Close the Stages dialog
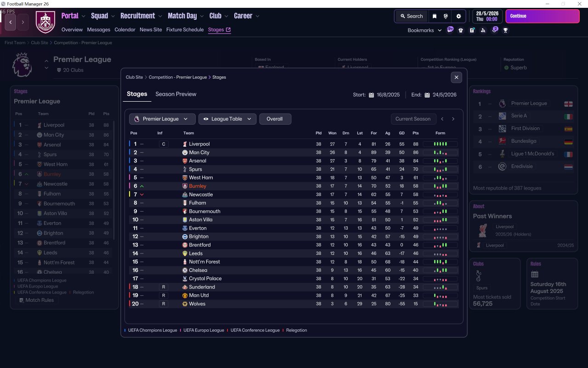588x368 pixels. 456,77
